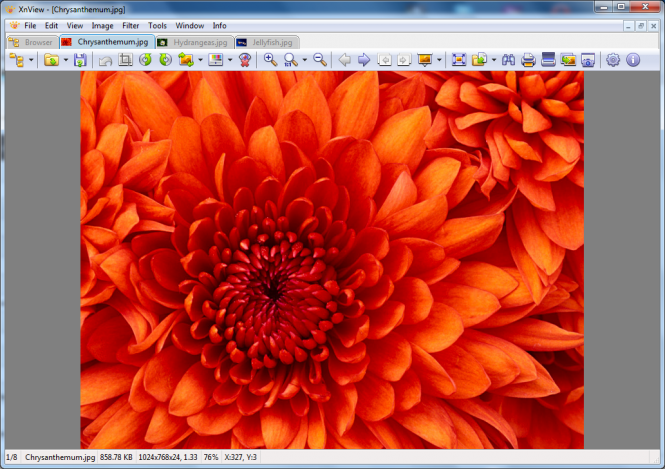The width and height of the screenshot is (665, 469).
Task: Open the Filter menu
Action: [131, 25]
